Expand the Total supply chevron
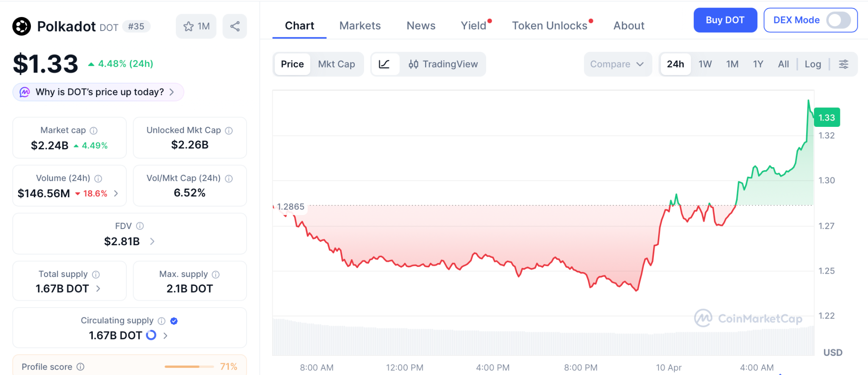Viewport: 868px width, 375px height. pyautogui.click(x=98, y=288)
